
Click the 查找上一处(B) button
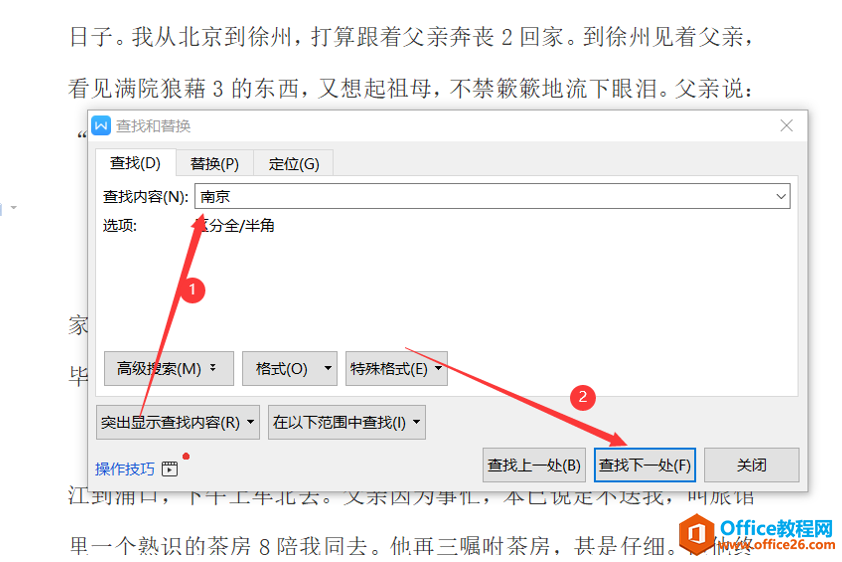coord(534,465)
